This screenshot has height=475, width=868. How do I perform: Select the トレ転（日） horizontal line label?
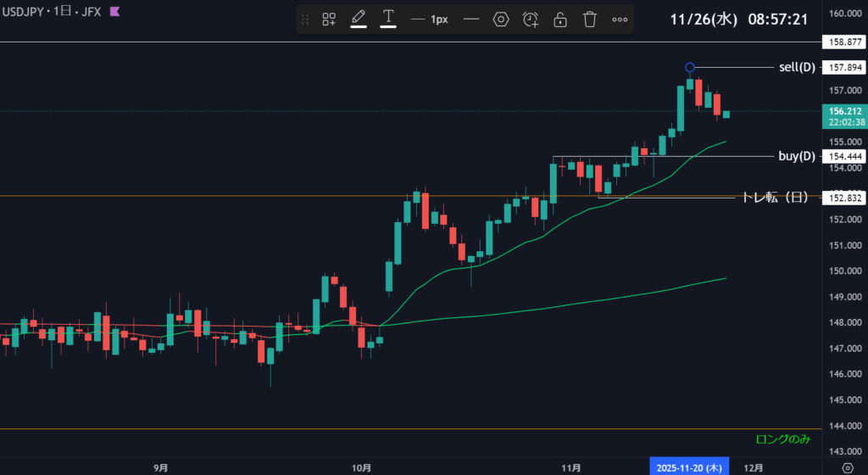774,197
